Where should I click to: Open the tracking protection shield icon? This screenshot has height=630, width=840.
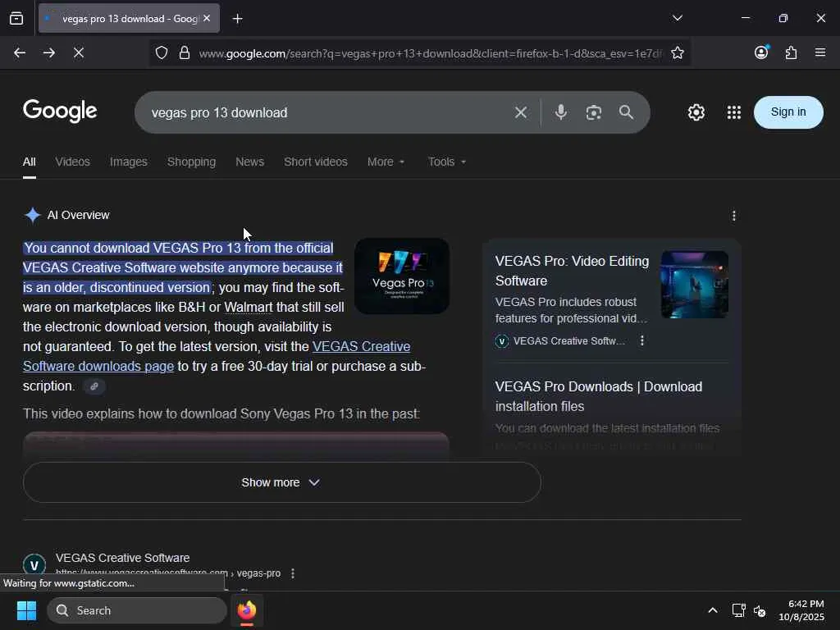(162, 52)
